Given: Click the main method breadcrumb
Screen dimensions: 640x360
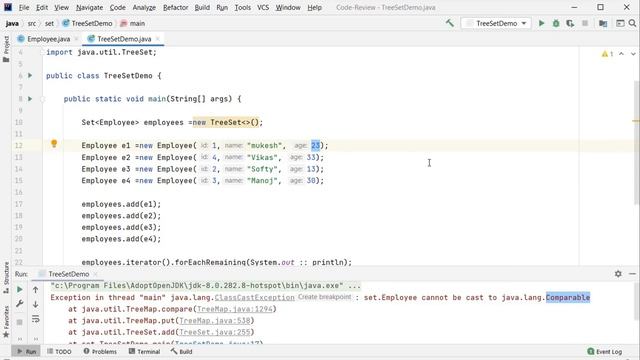Looking at the screenshot, I should [133, 23].
